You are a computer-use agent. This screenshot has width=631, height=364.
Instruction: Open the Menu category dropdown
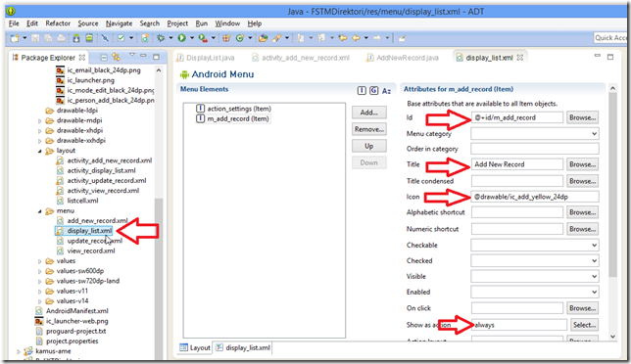pos(535,133)
